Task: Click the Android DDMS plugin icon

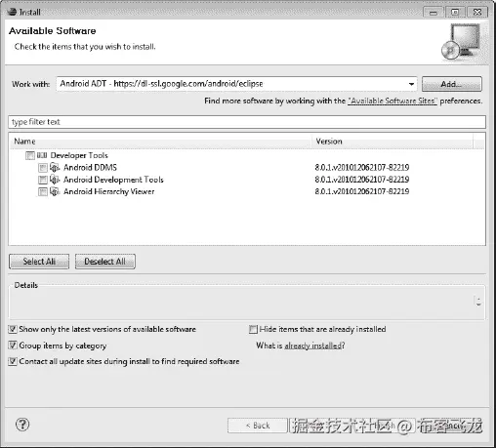Action: click(x=55, y=168)
